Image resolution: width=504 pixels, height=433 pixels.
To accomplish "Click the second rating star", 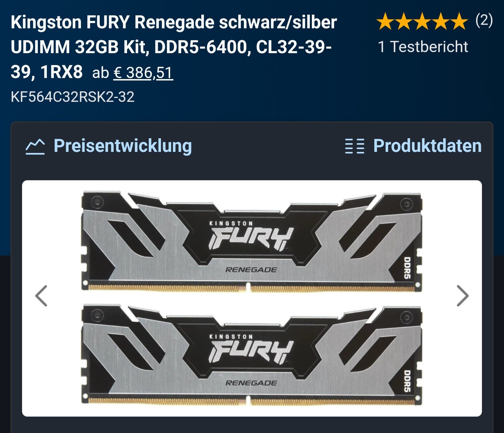I will 404,21.
